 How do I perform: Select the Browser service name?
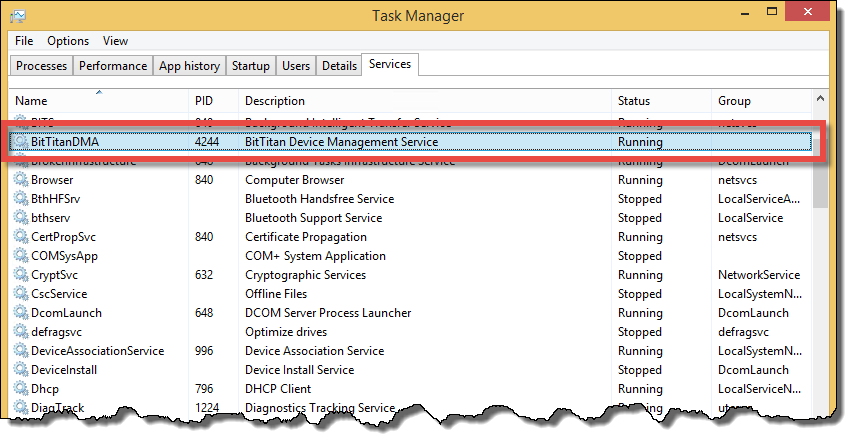pyautogui.click(x=52, y=180)
